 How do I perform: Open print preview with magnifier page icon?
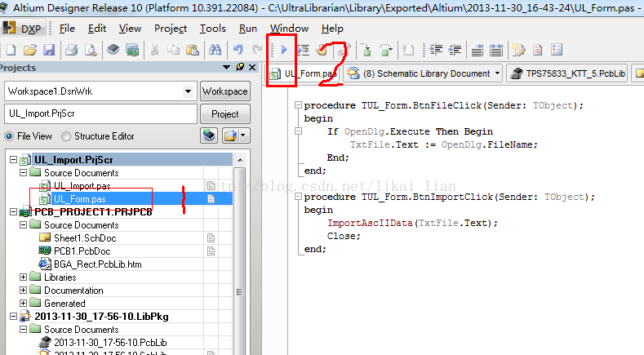pos(91,50)
